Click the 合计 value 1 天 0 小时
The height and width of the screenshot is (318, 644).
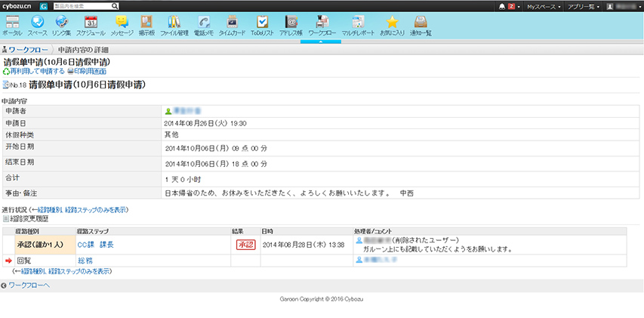183,180
